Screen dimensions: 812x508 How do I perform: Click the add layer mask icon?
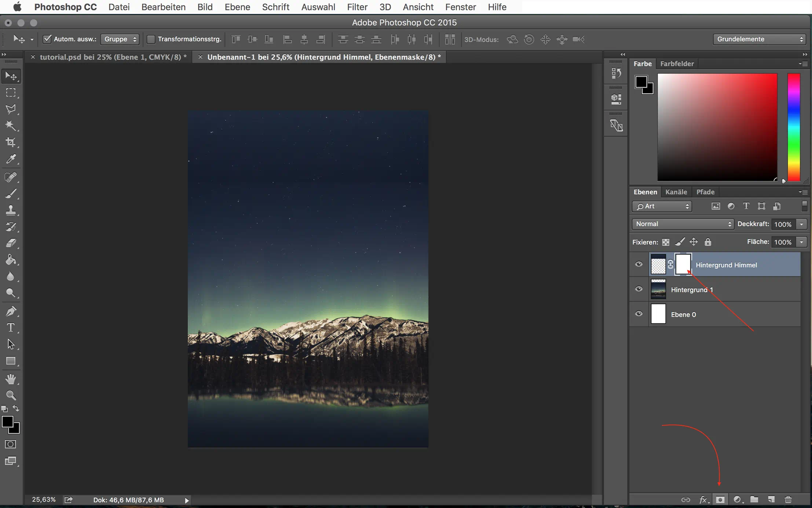[x=720, y=500]
